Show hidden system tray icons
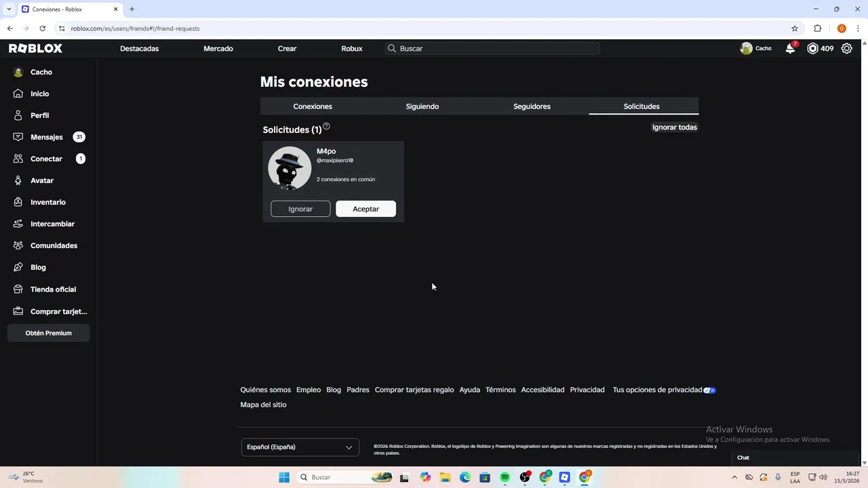The width and height of the screenshot is (868, 488). tap(734, 477)
